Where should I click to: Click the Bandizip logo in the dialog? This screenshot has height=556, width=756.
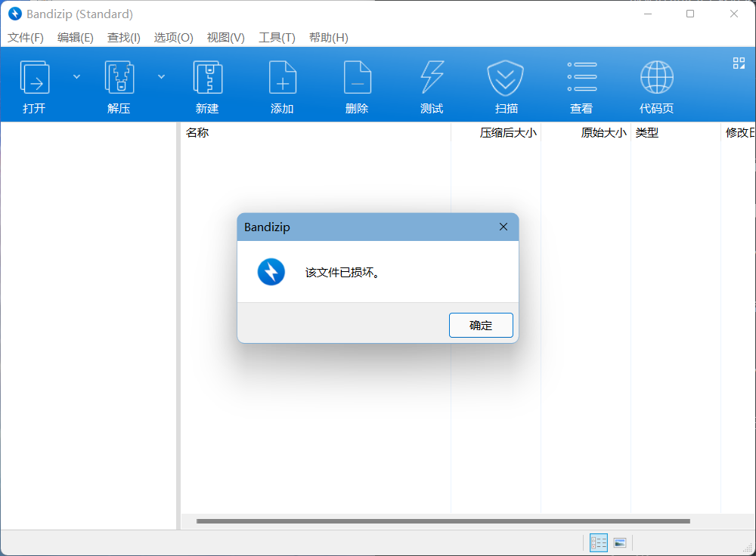(x=271, y=272)
